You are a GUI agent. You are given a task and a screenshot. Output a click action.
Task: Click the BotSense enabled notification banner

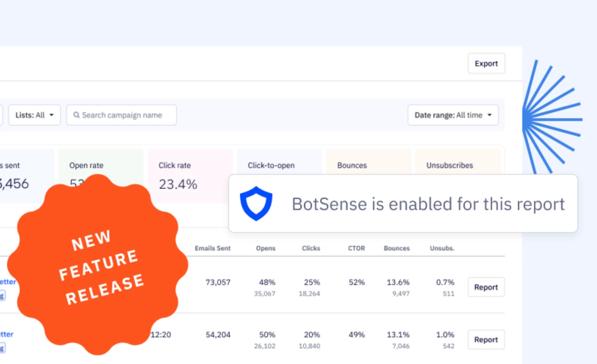coord(403,204)
